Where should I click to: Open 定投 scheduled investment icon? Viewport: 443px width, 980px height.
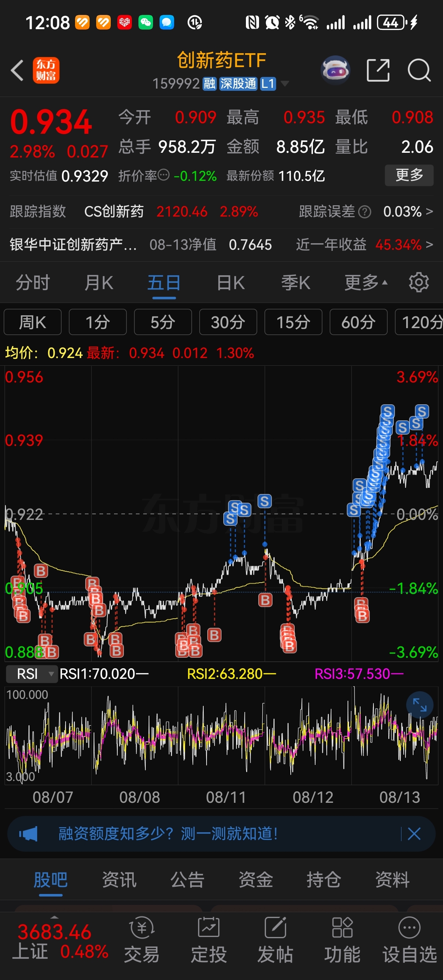[x=209, y=940]
